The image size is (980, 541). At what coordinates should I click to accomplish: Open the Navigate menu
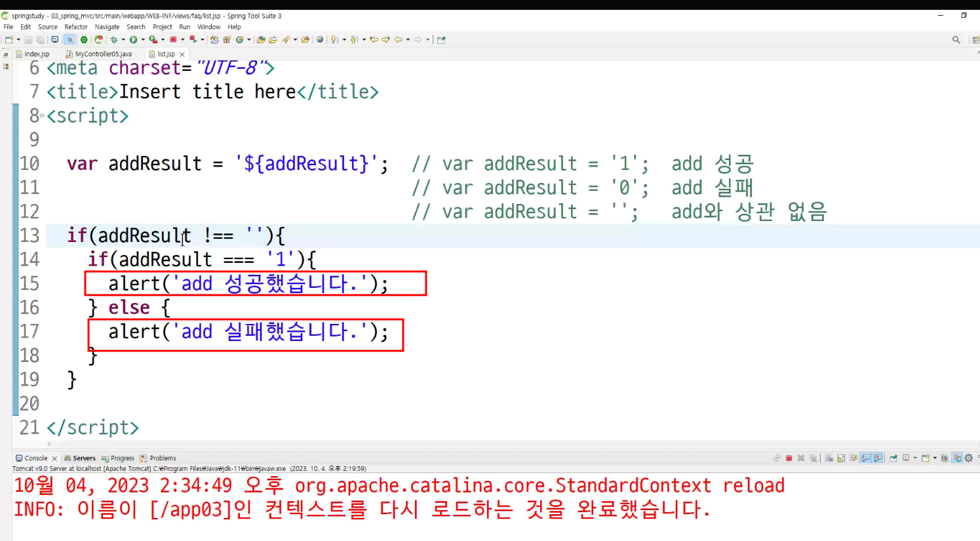[x=107, y=27]
